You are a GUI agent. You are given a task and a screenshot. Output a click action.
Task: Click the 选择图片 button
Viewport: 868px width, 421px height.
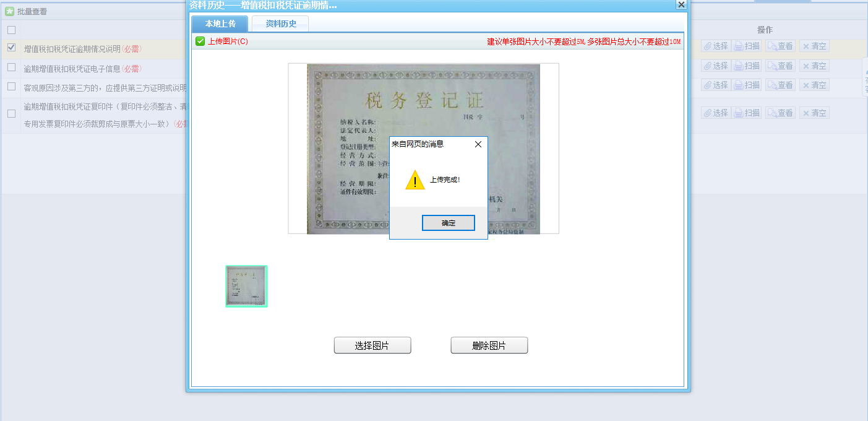pyautogui.click(x=372, y=345)
